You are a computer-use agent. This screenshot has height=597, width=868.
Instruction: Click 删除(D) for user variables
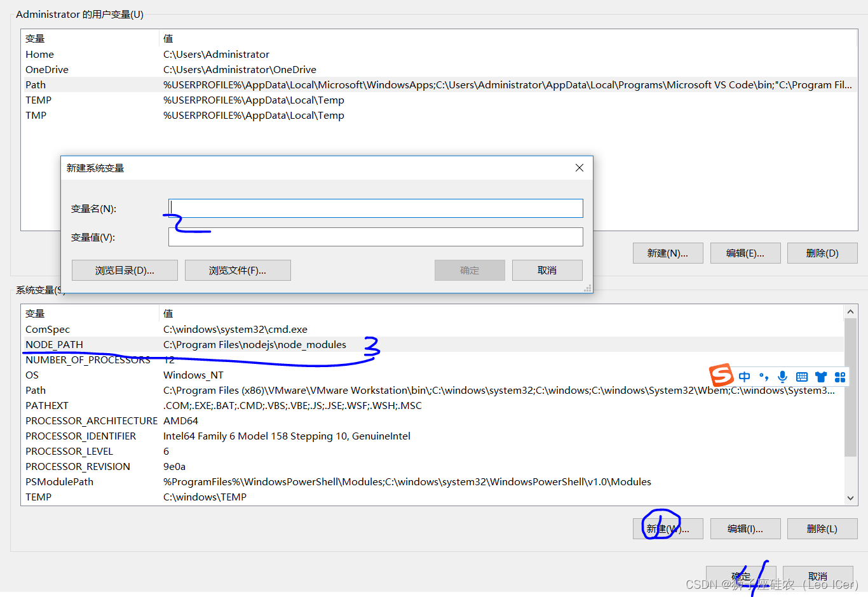click(x=822, y=253)
